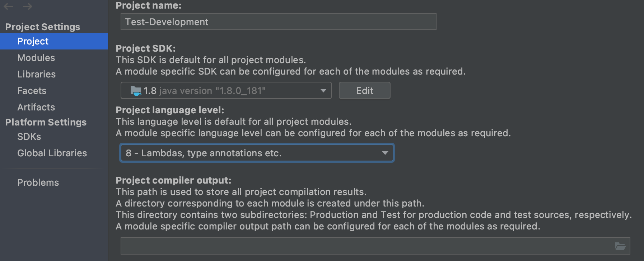Click the Project Settings section heading

coord(43,27)
